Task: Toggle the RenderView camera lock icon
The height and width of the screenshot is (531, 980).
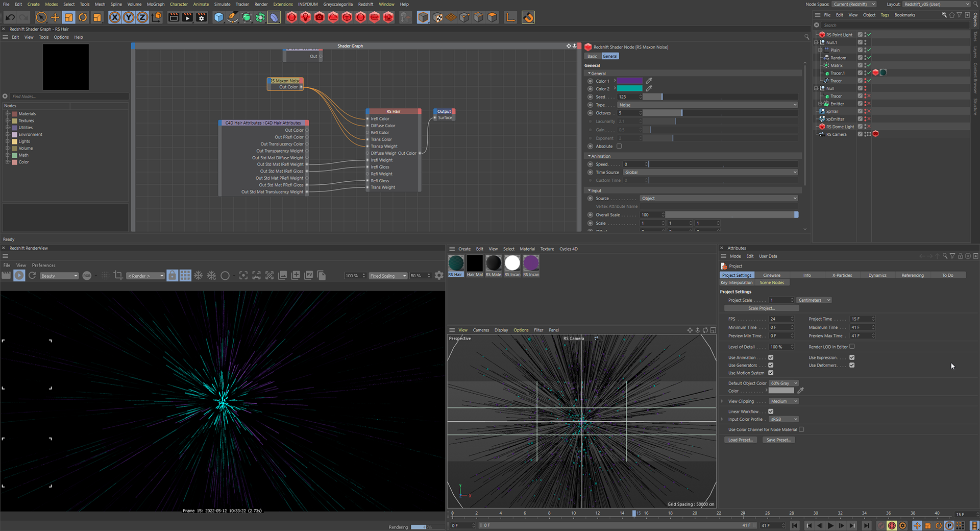Action: [x=173, y=276]
